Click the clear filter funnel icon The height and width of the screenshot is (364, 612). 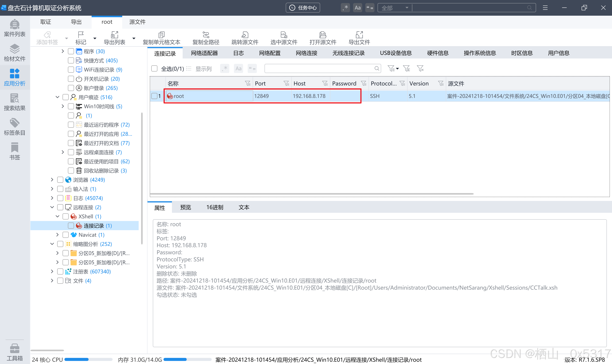pos(420,68)
